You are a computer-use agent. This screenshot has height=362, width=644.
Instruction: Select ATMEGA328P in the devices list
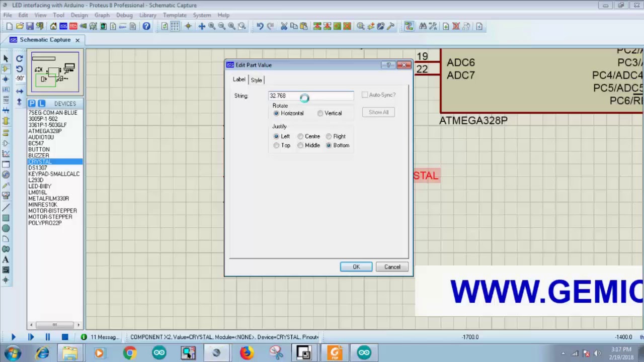click(x=45, y=131)
